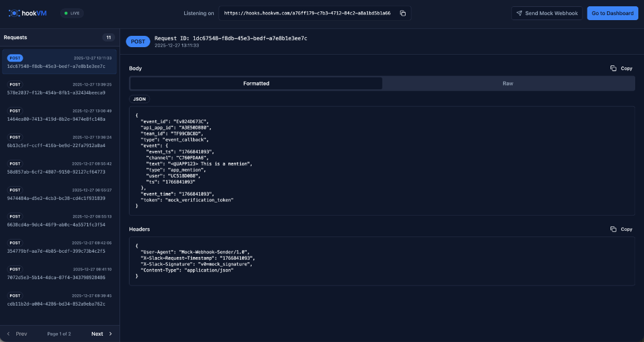Open the Go to Dashboard button
This screenshot has height=342, width=644.
point(612,13)
